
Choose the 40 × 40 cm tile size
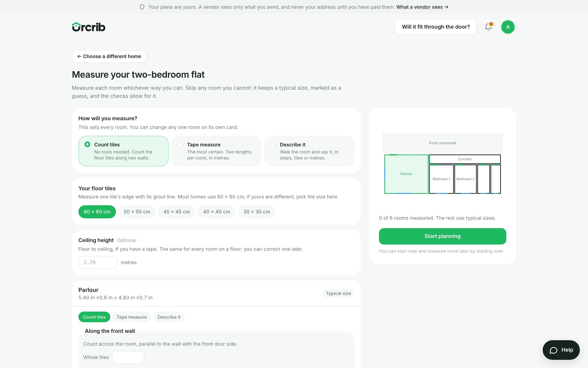pos(216,212)
